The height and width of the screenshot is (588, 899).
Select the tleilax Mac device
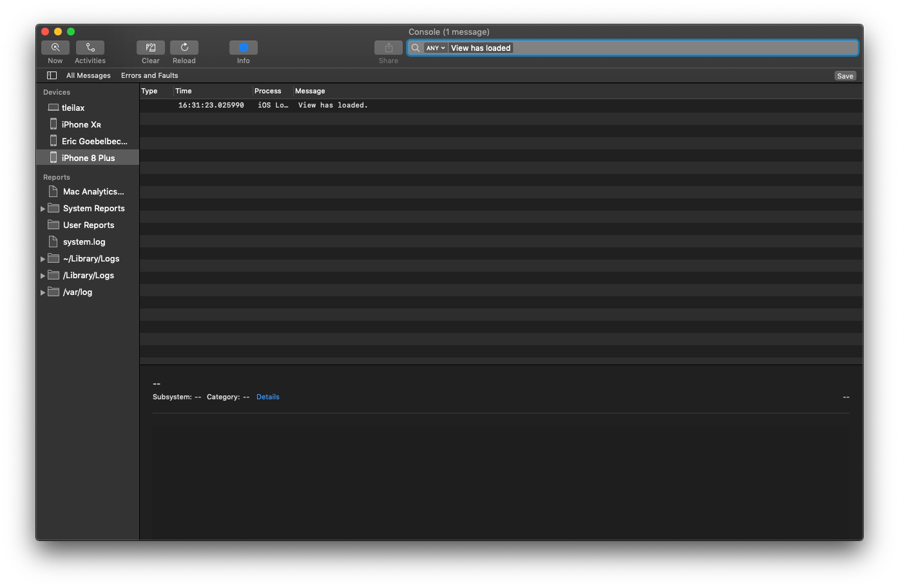pyautogui.click(x=73, y=108)
